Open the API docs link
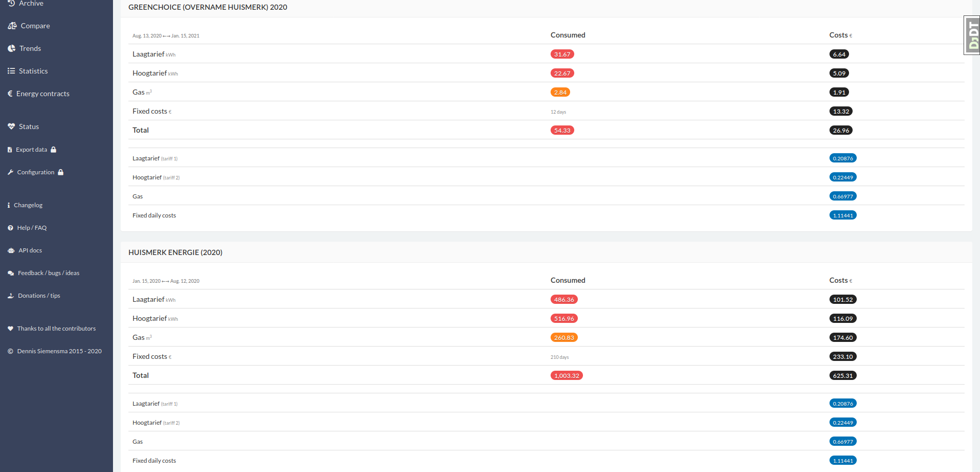This screenshot has height=472, width=980. coord(30,250)
